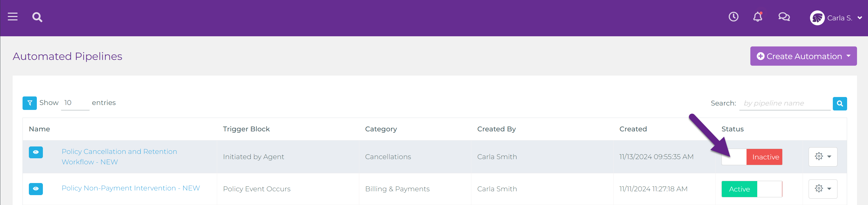This screenshot has width=868, height=205.
Task: Sort by the Status column header
Action: (732, 129)
